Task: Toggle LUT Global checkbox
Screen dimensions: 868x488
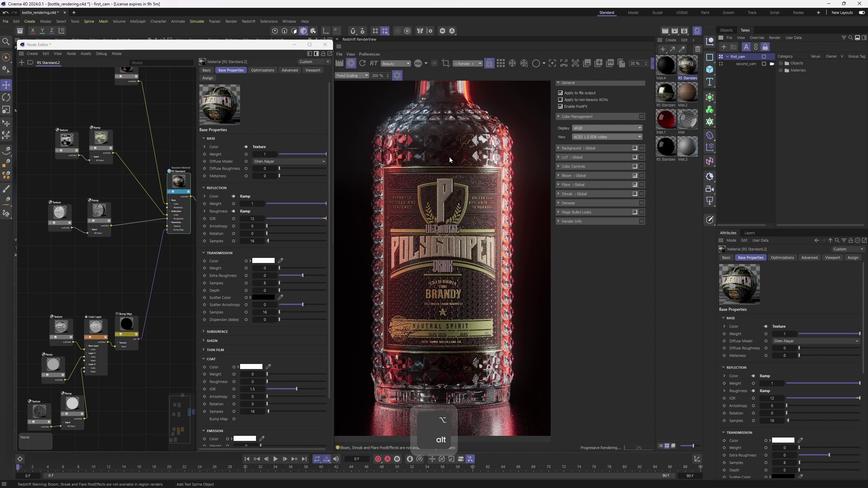Action: point(635,157)
